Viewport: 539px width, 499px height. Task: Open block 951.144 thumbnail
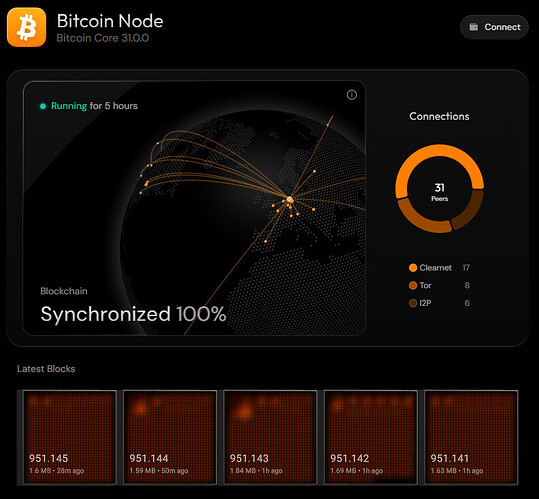click(x=170, y=437)
